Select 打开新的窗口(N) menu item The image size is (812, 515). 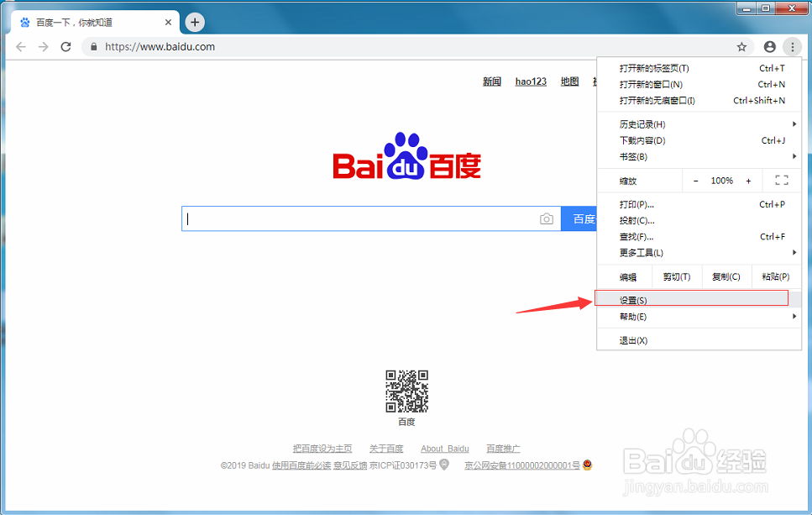point(699,85)
